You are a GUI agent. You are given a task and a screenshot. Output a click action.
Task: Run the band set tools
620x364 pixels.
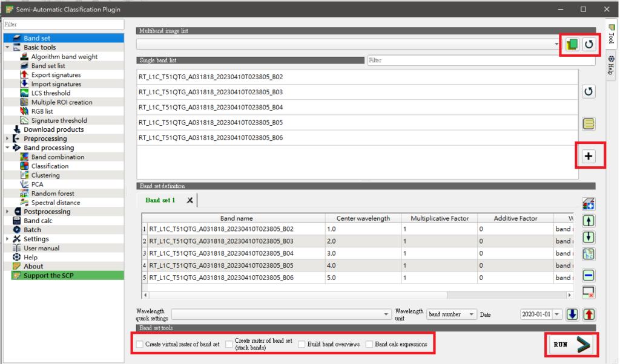[571, 344]
